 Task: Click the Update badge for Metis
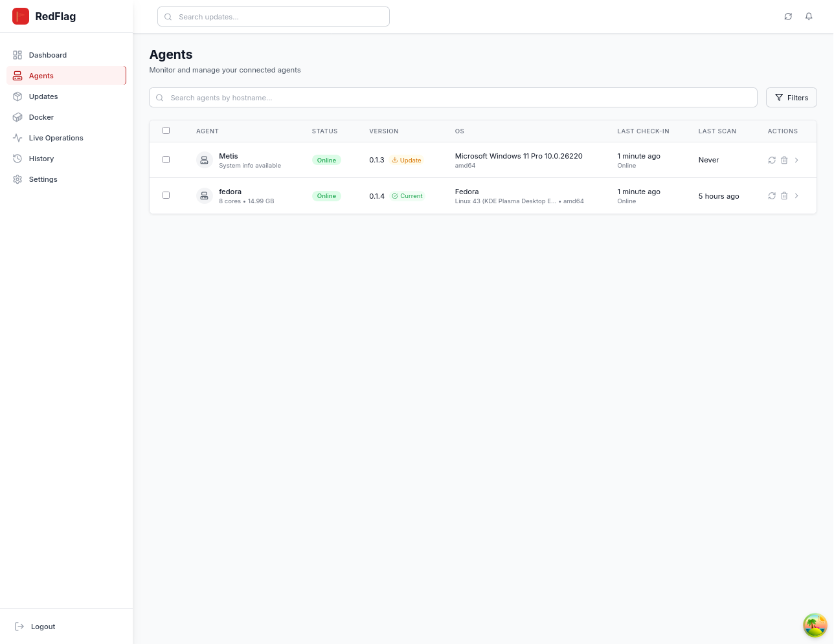tap(407, 161)
